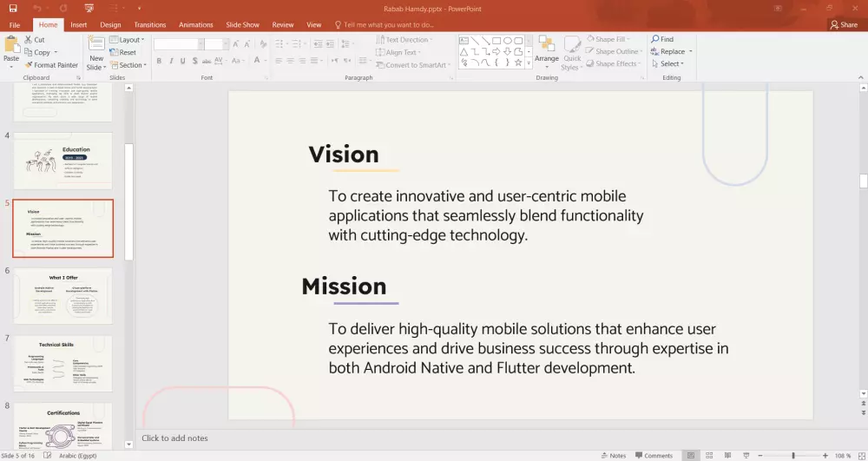Open Copy options arrow
The width and height of the screenshot is (868, 461).
coord(56,52)
